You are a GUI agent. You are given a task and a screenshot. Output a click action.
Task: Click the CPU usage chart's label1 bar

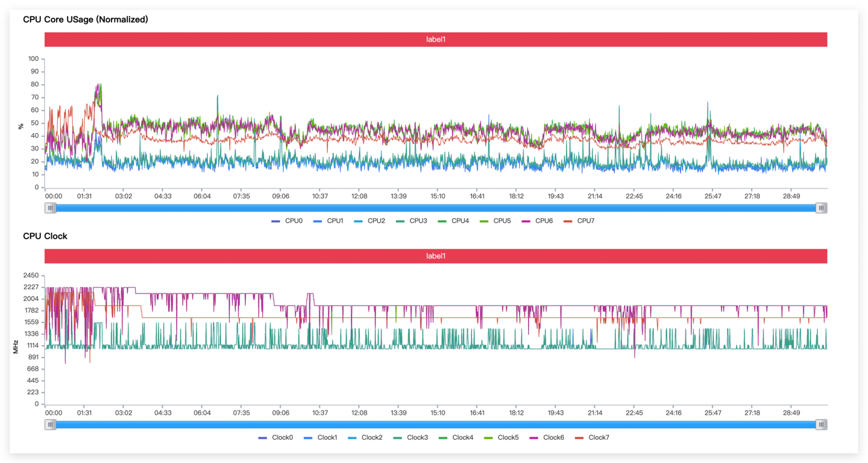tap(435, 39)
